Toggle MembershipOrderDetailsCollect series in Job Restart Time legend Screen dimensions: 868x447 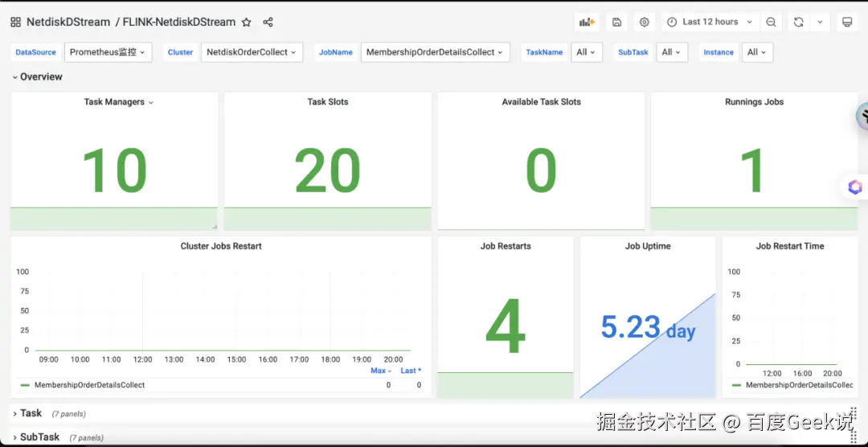[800, 385]
